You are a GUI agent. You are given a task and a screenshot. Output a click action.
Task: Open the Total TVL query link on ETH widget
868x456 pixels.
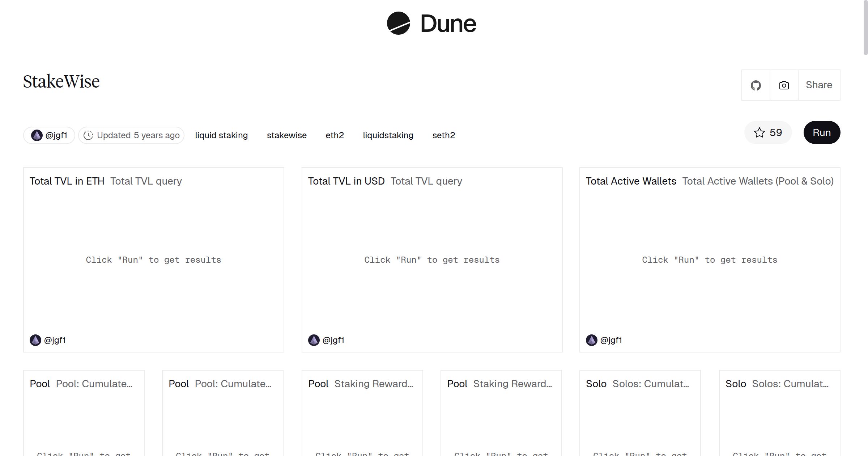tap(146, 181)
